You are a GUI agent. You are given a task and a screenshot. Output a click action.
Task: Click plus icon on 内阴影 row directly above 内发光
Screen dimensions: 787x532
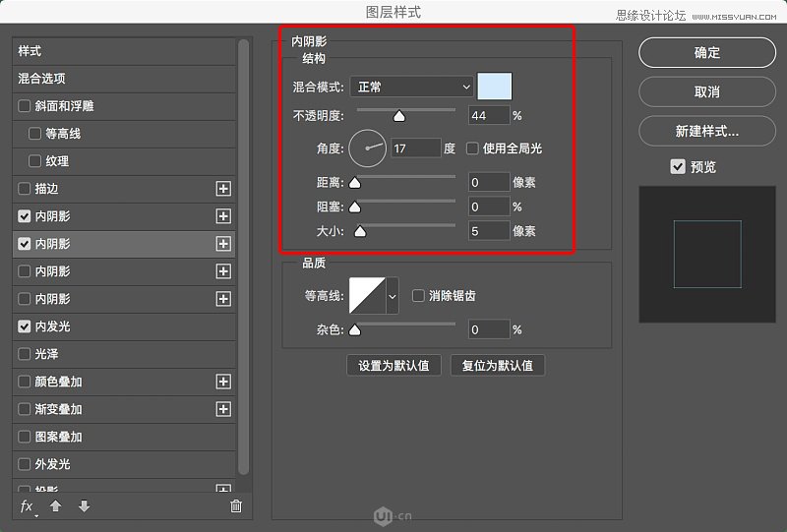[223, 299]
